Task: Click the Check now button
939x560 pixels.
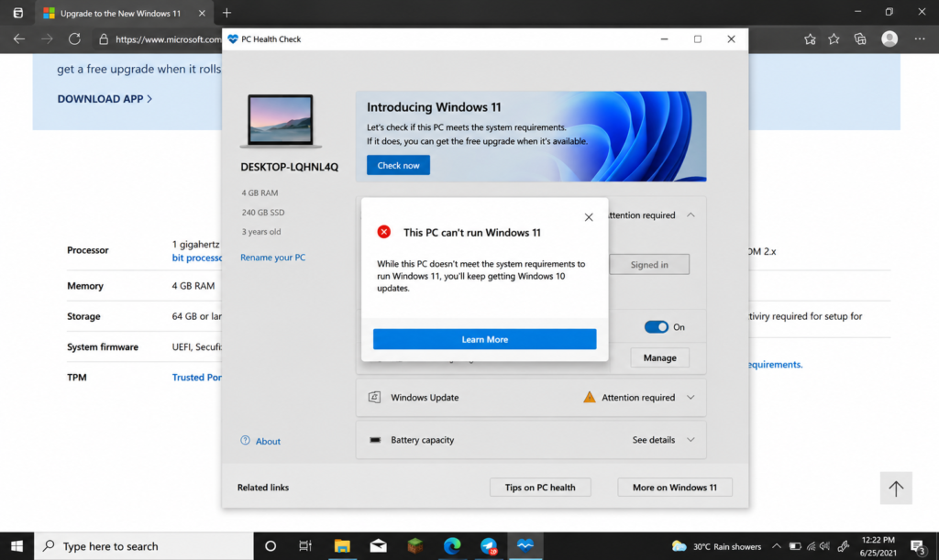Action: pos(398,165)
